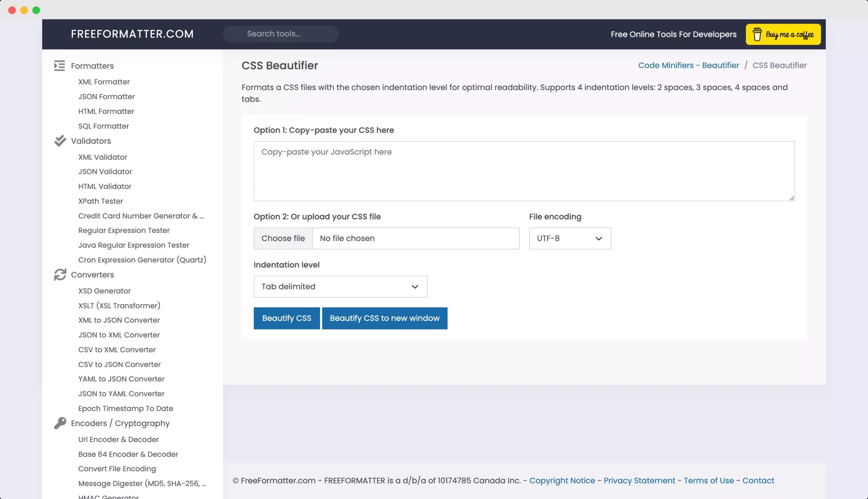Click the FREEFORMATTER.COM logo
The height and width of the screenshot is (499, 868).
[x=132, y=34]
